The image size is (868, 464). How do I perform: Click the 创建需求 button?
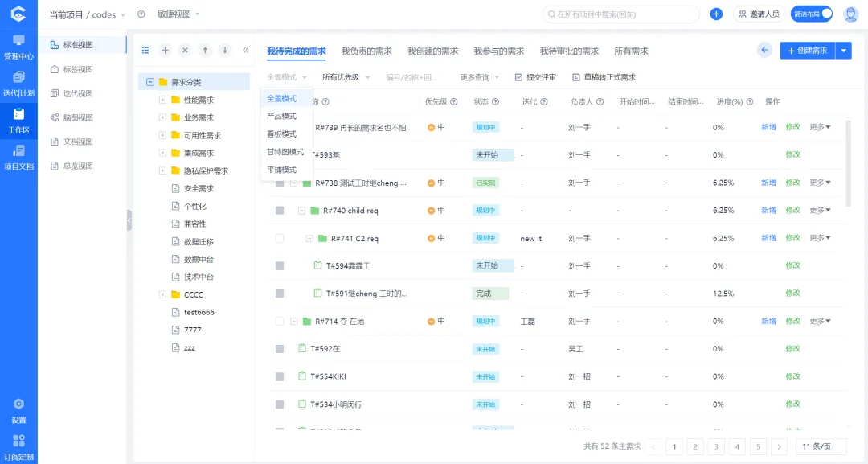[x=808, y=51]
